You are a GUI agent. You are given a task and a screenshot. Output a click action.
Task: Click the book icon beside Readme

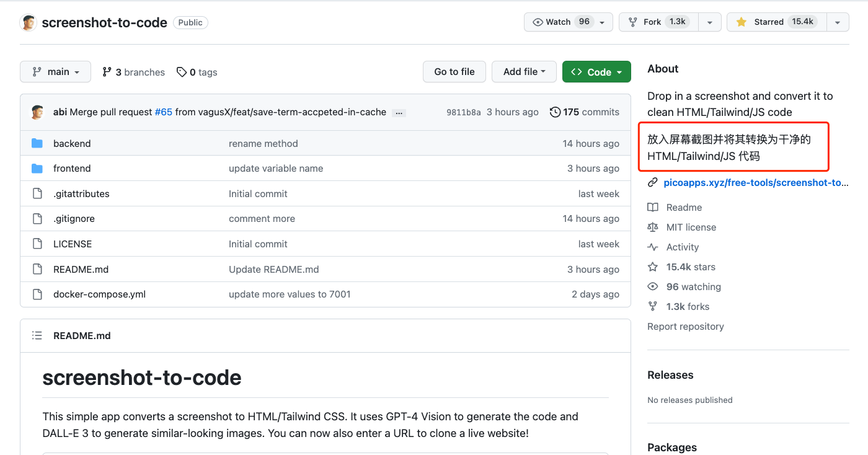tap(652, 207)
